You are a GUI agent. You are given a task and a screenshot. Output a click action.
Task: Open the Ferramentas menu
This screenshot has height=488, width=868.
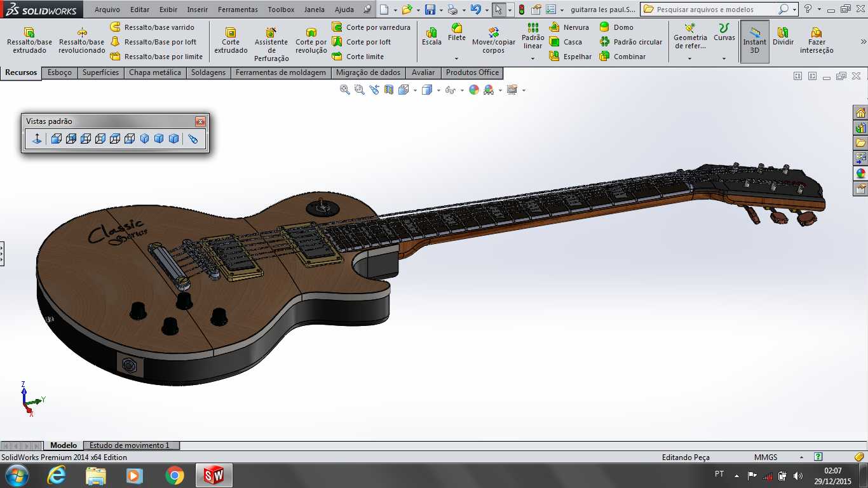tap(238, 10)
